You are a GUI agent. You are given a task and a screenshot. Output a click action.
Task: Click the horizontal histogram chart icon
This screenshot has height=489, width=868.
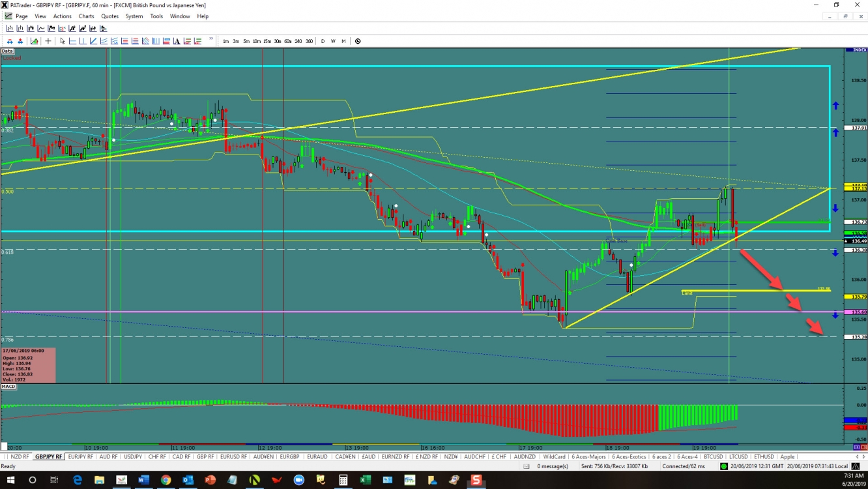[x=104, y=28]
